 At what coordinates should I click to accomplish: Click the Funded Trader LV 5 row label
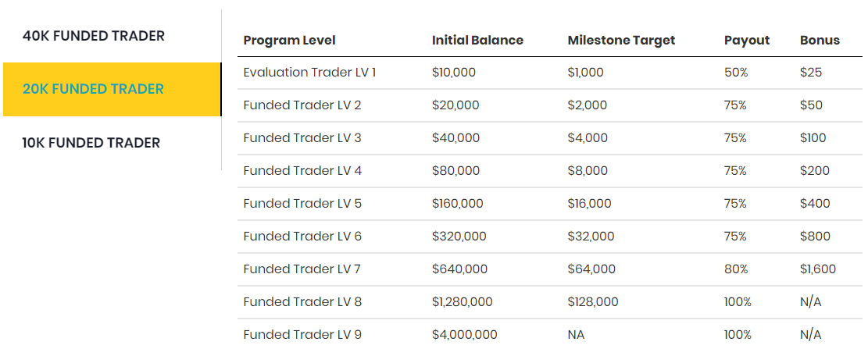tap(302, 204)
